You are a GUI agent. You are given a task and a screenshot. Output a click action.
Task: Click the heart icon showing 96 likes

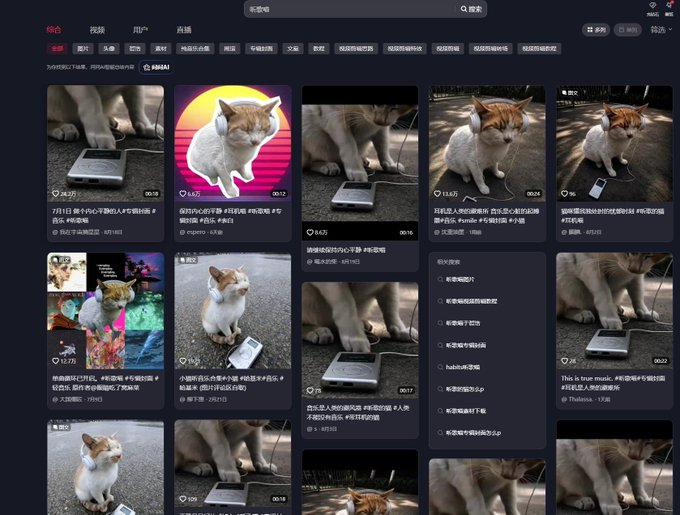tap(565, 194)
